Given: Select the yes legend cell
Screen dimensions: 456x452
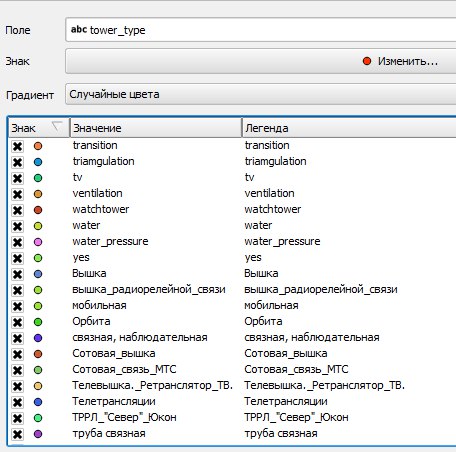Looking at the screenshot, I should tap(253, 257).
